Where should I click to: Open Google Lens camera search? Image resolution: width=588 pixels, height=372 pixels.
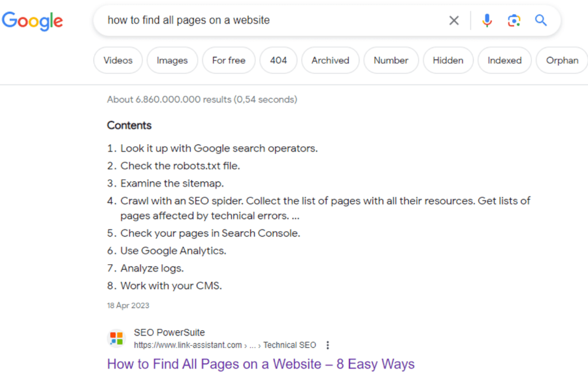(x=514, y=21)
